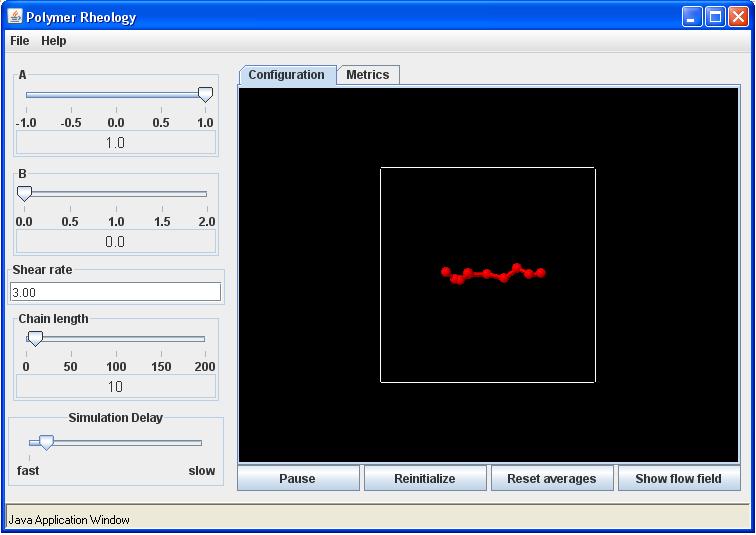Click the 100 tick label on Chain length
This screenshot has height=535, width=756.
[116, 367]
